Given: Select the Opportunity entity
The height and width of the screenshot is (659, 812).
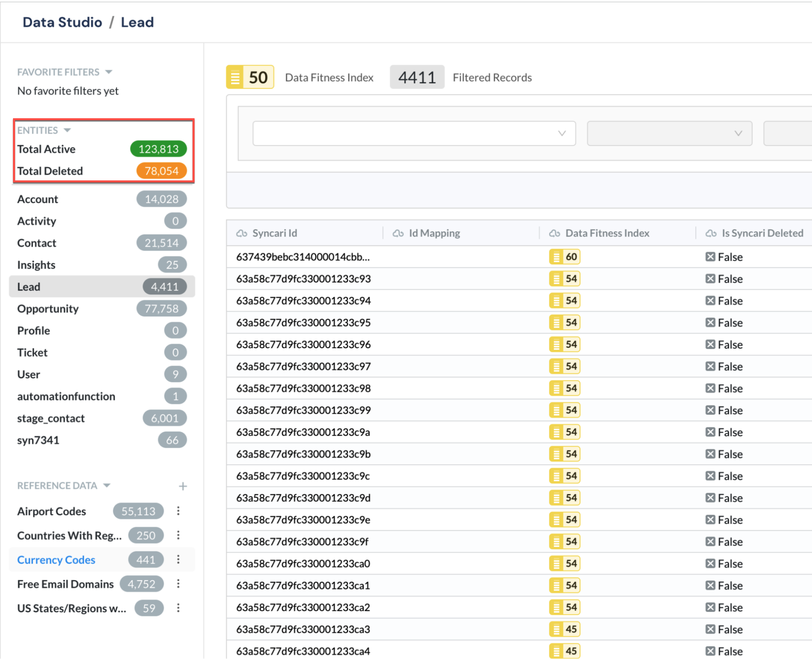Looking at the screenshot, I should 102,309.
